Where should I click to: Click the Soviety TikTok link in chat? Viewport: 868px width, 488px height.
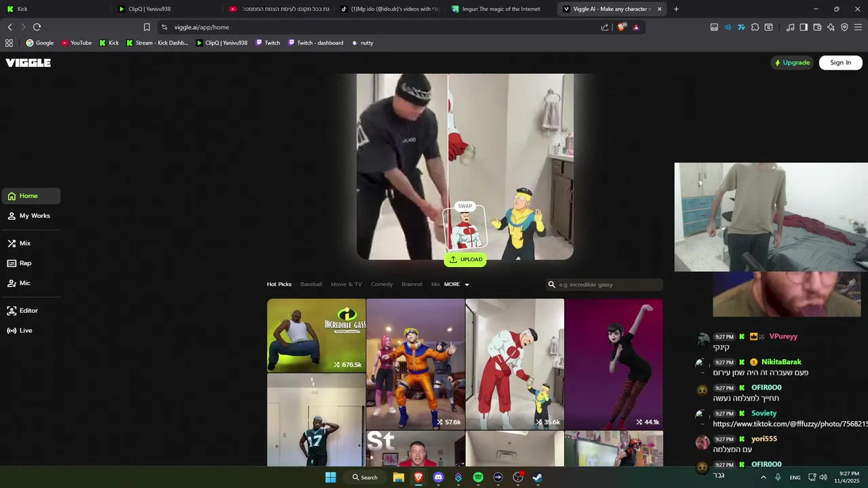pyautogui.click(x=790, y=424)
